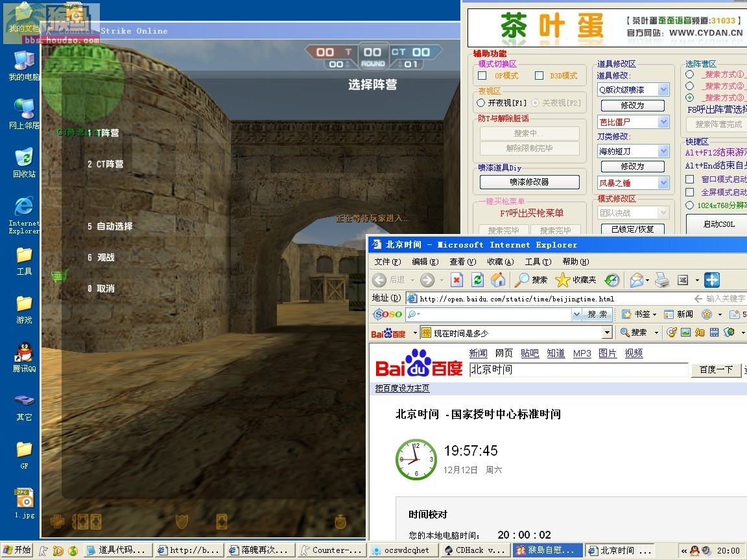This screenshot has width=747, height=560.
Task: Open the 腾讯QQ desktop icon
Action: [x=24, y=358]
